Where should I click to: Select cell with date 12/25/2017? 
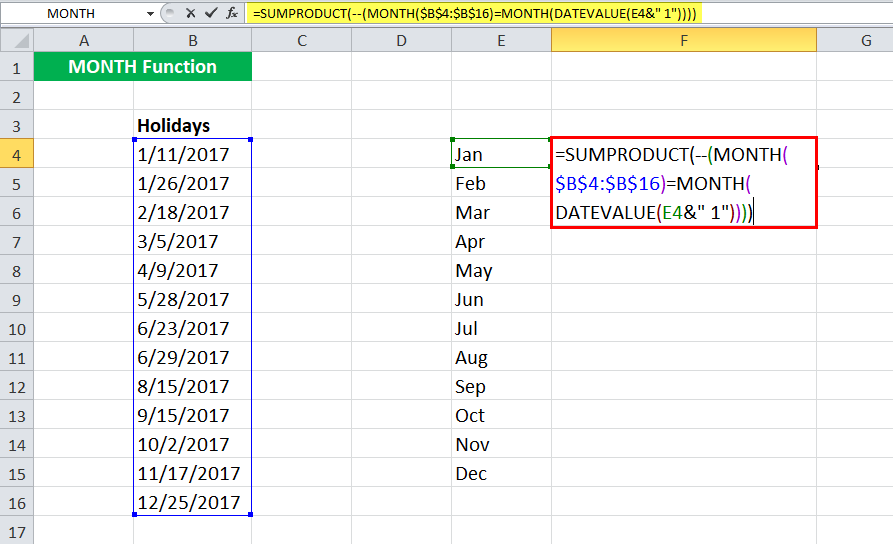(x=192, y=502)
